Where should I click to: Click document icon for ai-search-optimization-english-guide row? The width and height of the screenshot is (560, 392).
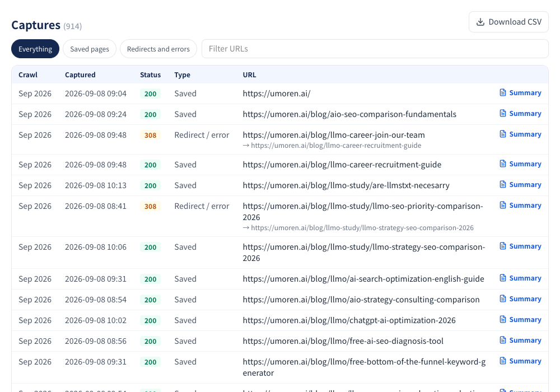coord(503,278)
